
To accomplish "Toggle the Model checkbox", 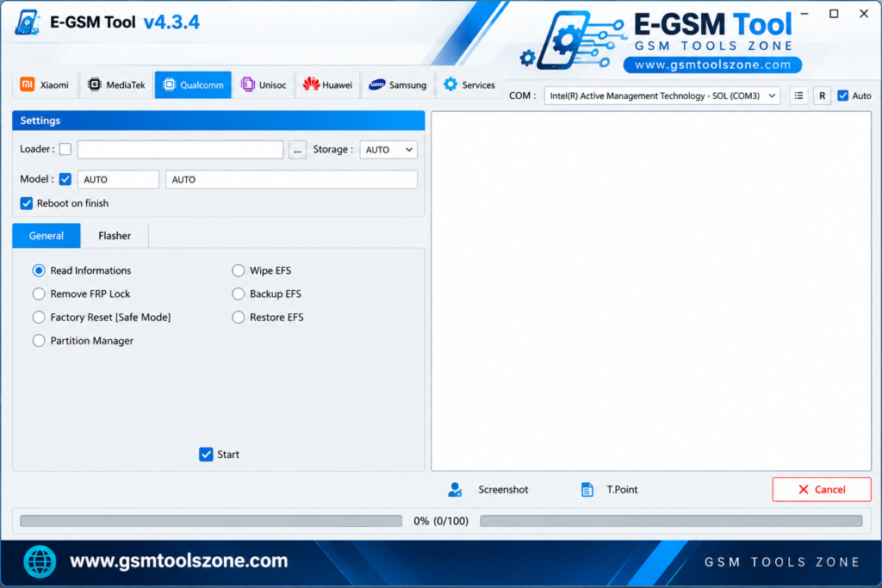I will [x=65, y=179].
